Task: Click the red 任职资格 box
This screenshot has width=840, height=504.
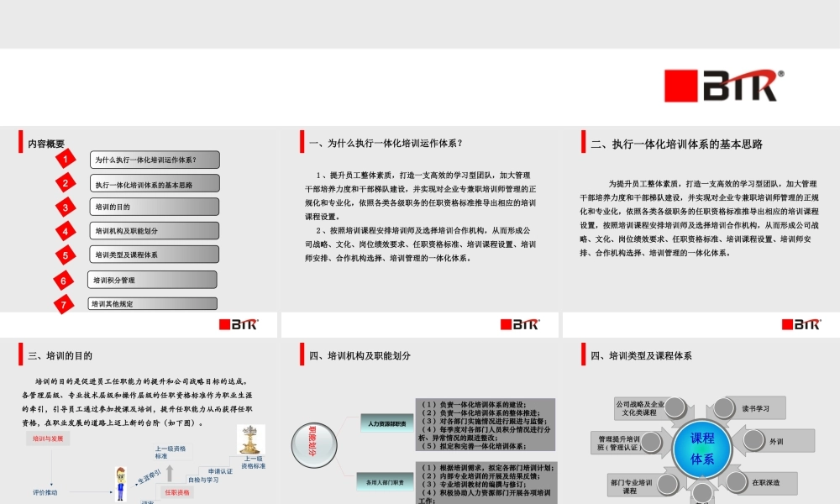Action: pyautogui.click(x=177, y=492)
